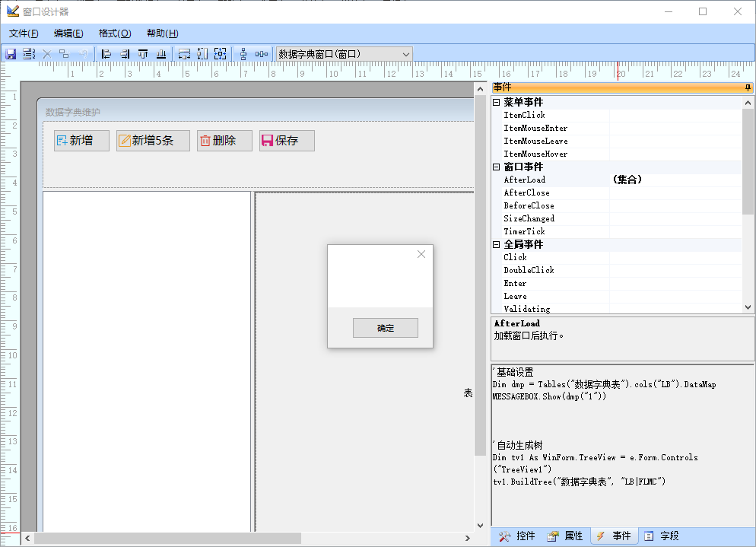Pin the 事件 panel using pushpin icon
The image size is (756, 547).
pos(747,87)
